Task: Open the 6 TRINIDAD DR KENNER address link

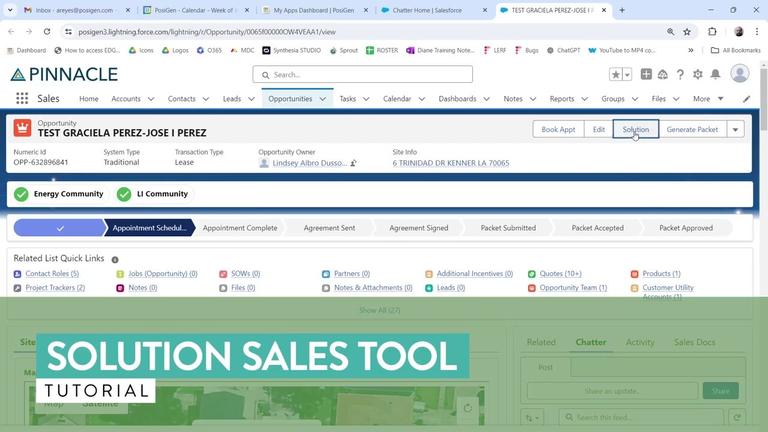Action: (x=451, y=163)
